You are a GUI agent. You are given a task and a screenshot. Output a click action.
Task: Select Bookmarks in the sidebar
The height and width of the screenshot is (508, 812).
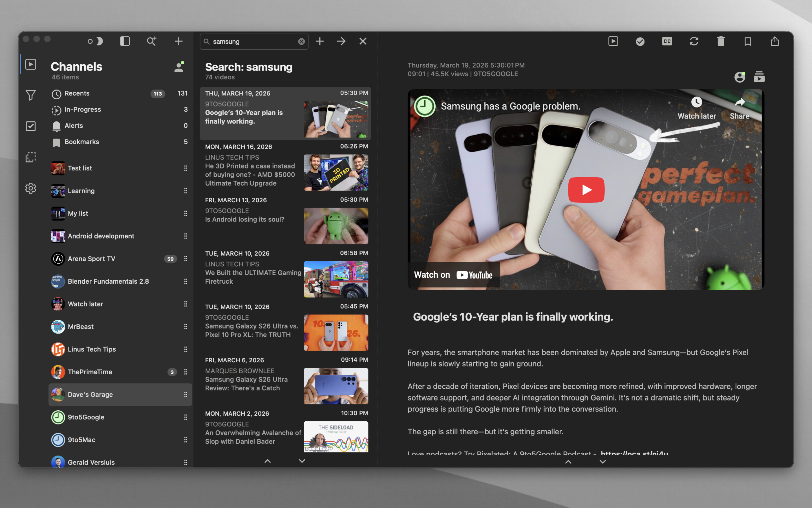point(120,142)
